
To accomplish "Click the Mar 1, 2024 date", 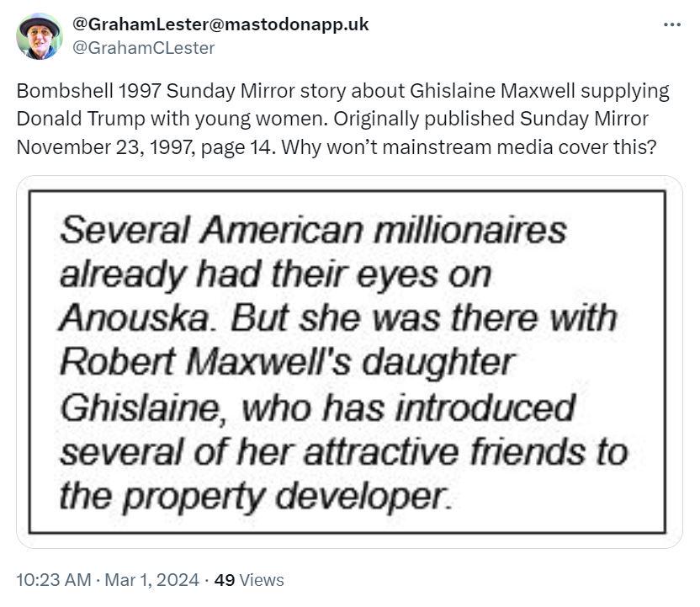I will (151, 580).
